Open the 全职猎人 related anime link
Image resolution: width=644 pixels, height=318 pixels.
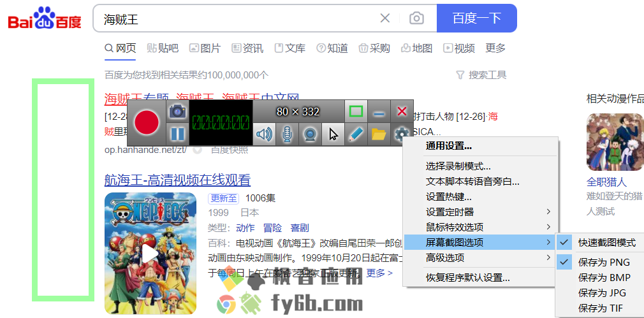coord(606,182)
